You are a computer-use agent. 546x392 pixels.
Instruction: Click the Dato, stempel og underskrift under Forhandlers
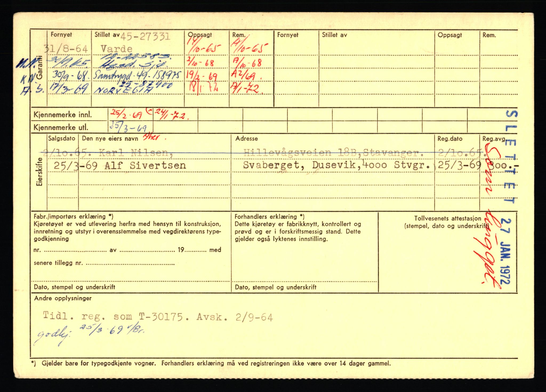[x=275, y=287]
